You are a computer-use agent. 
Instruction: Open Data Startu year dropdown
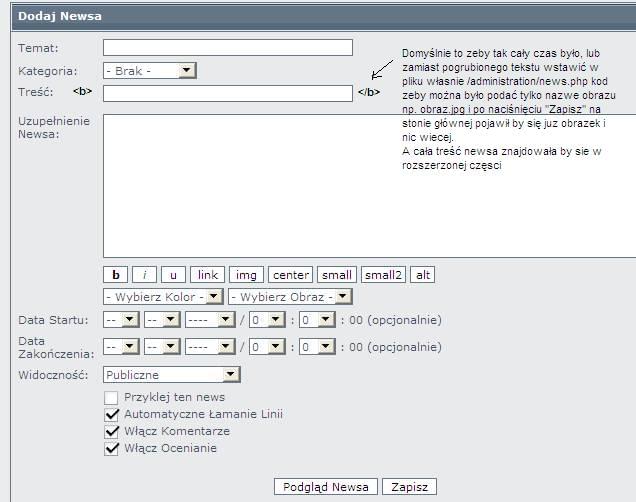coord(210,320)
